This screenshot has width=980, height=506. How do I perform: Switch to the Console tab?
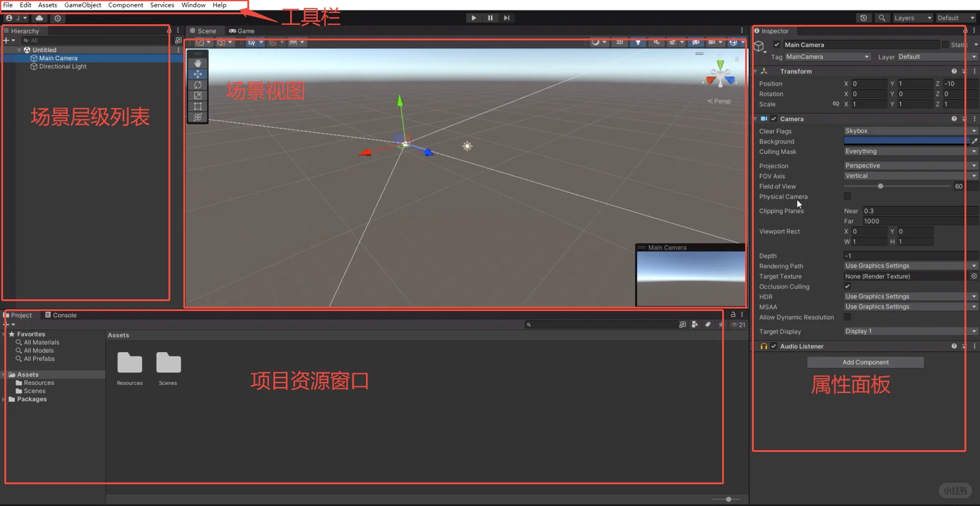[x=60, y=315]
